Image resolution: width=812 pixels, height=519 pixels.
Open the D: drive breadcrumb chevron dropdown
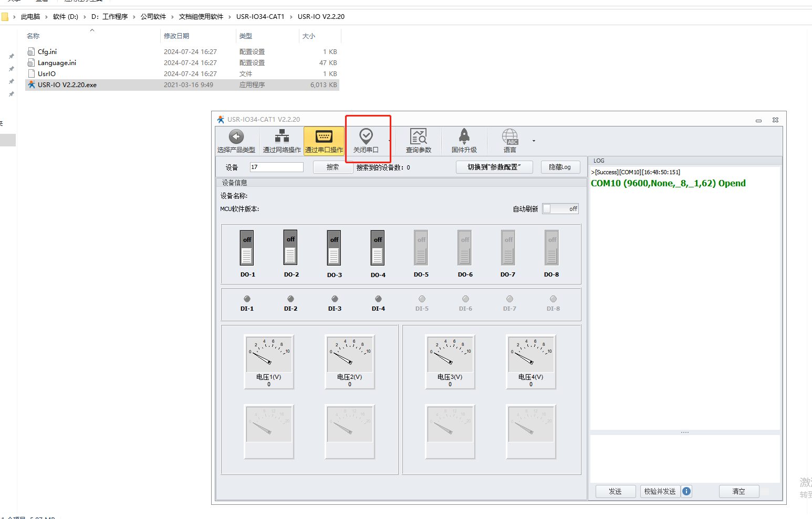[85, 17]
